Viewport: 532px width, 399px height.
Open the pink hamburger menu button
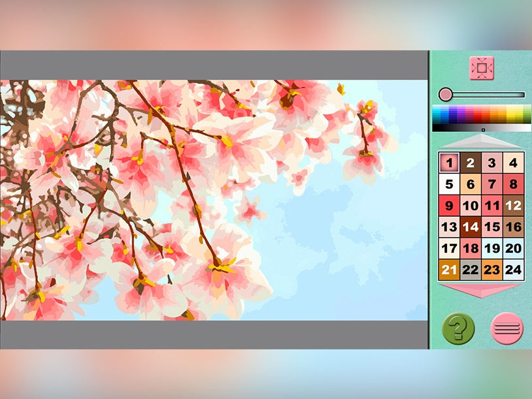click(x=507, y=328)
